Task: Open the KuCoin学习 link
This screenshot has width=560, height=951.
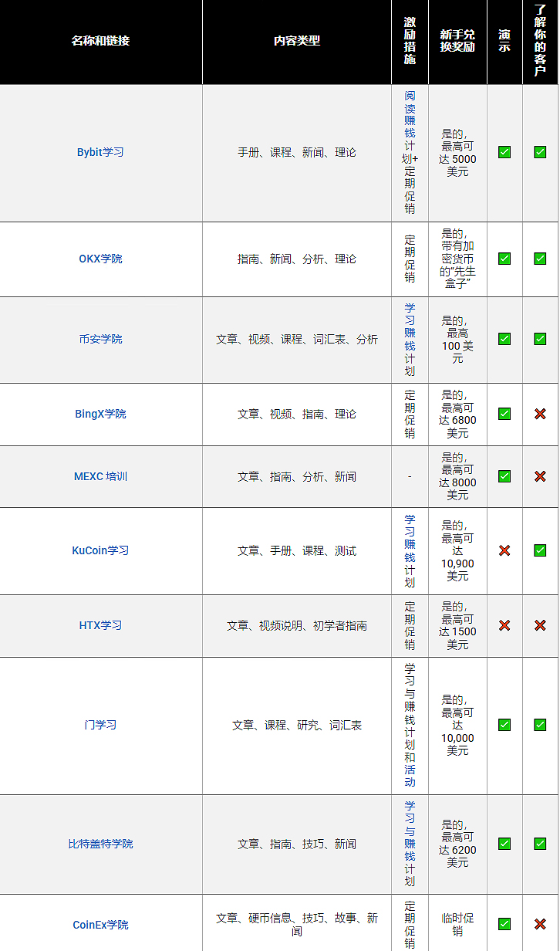Action: pyautogui.click(x=100, y=550)
